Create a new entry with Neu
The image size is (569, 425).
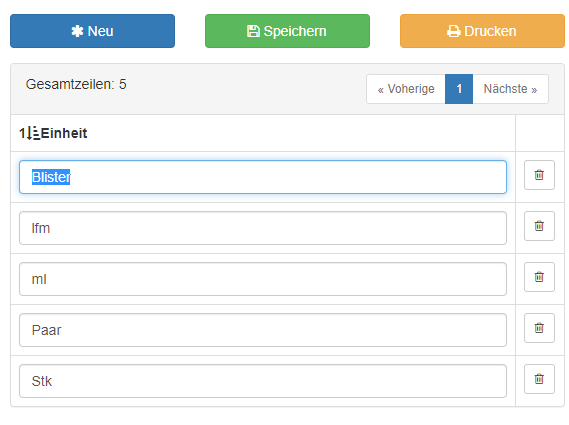point(93,31)
